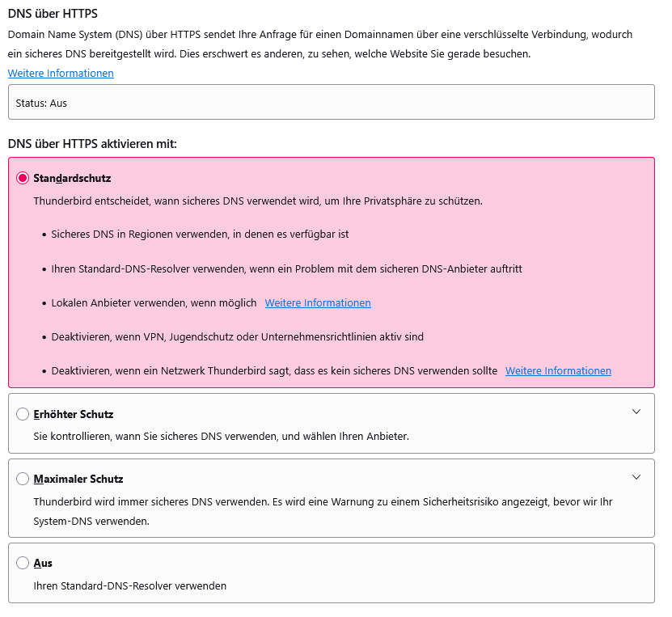Click the bold Maximaler Schutz label
Image resolution: width=672 pixels, height=617 pixels.
click(78, 479)
